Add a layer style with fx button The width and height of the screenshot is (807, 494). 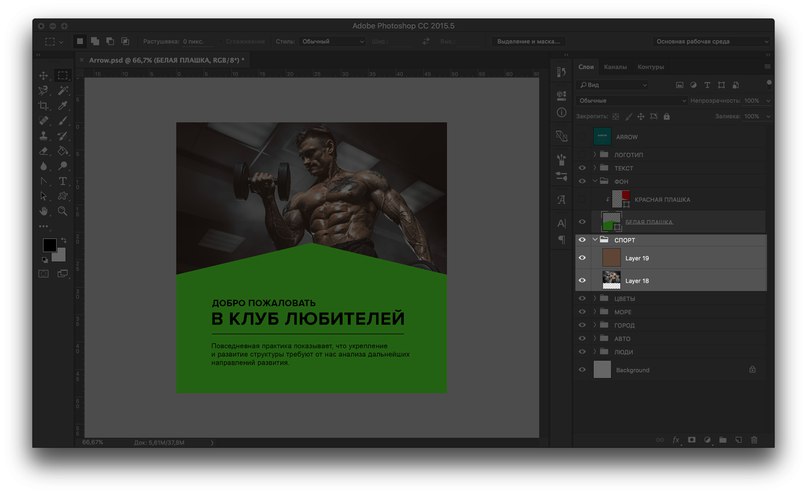[676, 440]
